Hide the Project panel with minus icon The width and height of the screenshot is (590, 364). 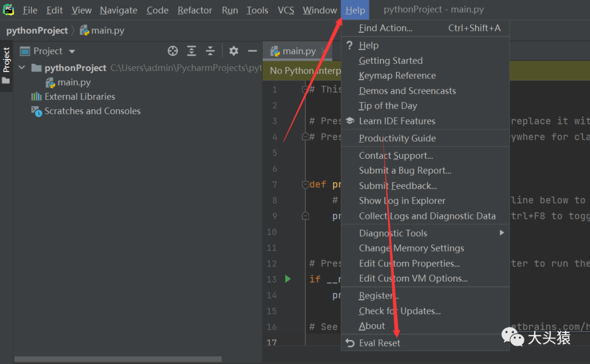252,51
